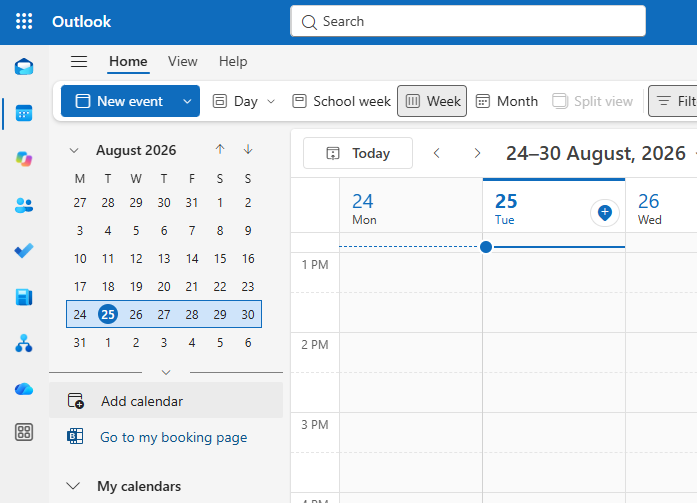Switch to Month view
Viewport: 697px width, 503px height.
coord(507,101)
